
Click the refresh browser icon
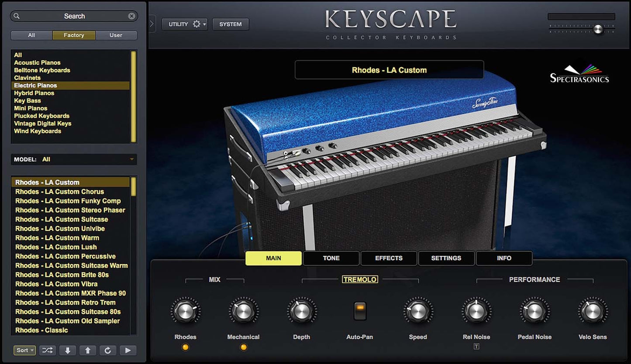[107, 350]
